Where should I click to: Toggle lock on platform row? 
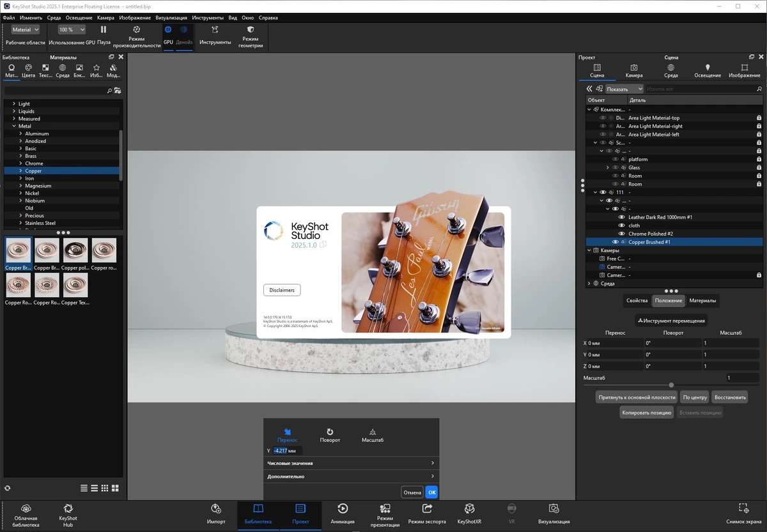coord(759,159)
